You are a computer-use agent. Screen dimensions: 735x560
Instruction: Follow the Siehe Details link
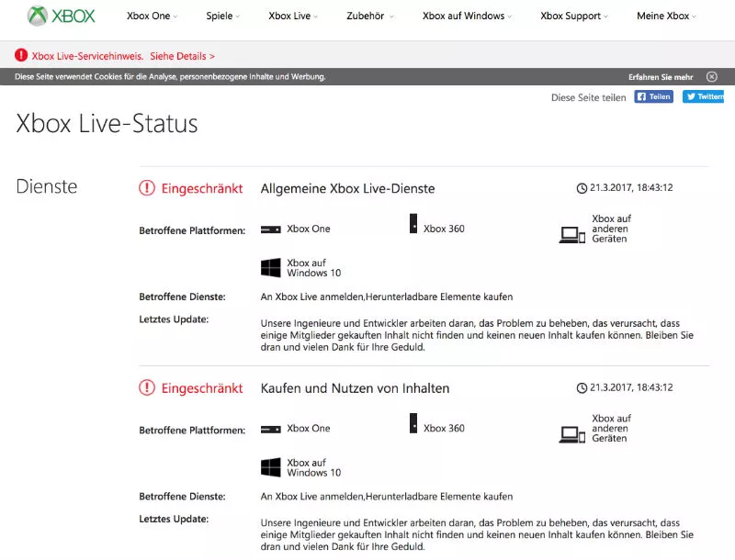182,56
